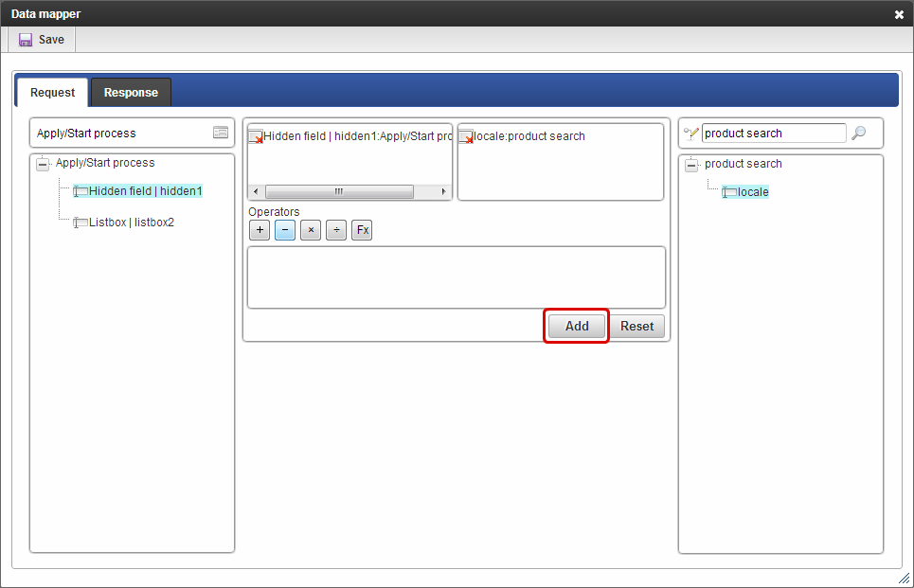Image resolution: width=914 pixels, height=588 pixels.
Task: Close the Data mapper dialog
Action: (x=899, y=14)
